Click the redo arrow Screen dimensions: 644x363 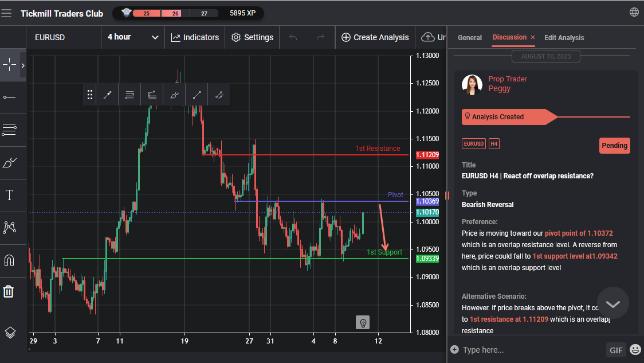[x=320, y=37]
